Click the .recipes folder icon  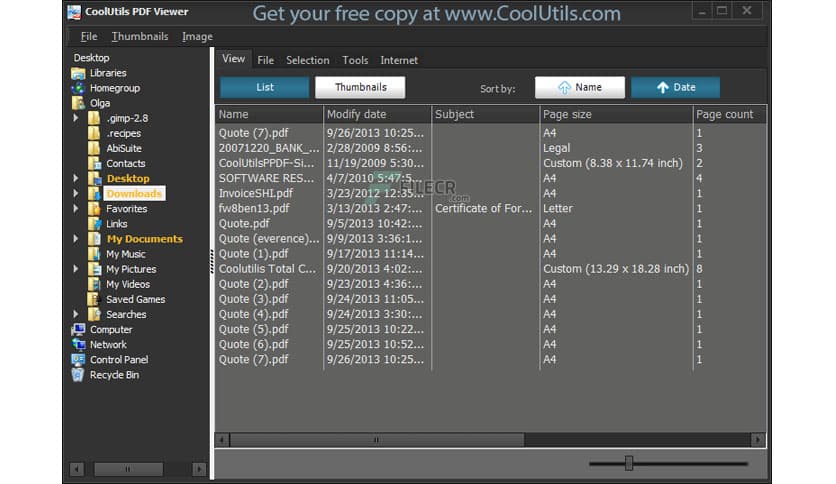click(x=94, y=133)
